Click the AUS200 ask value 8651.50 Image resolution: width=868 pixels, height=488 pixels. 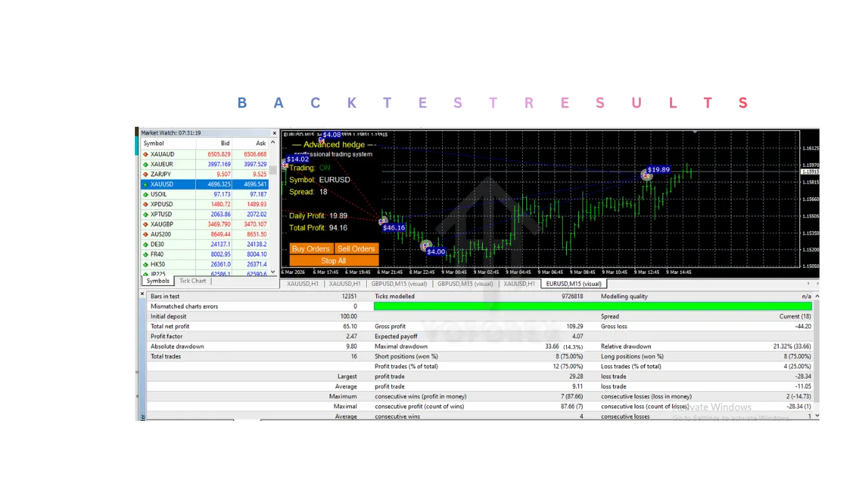[x=256, y=235]
